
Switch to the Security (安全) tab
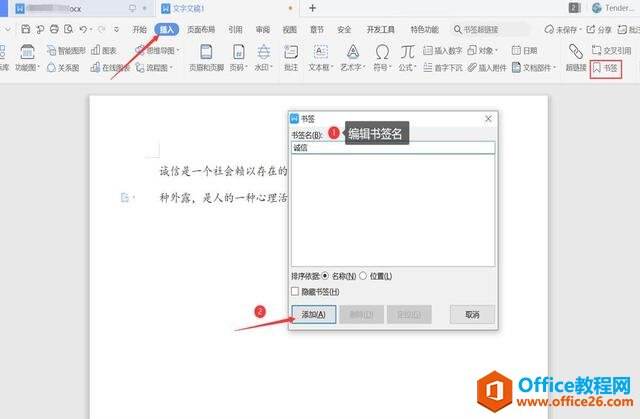pyautogui.click(x=344, y=29)
